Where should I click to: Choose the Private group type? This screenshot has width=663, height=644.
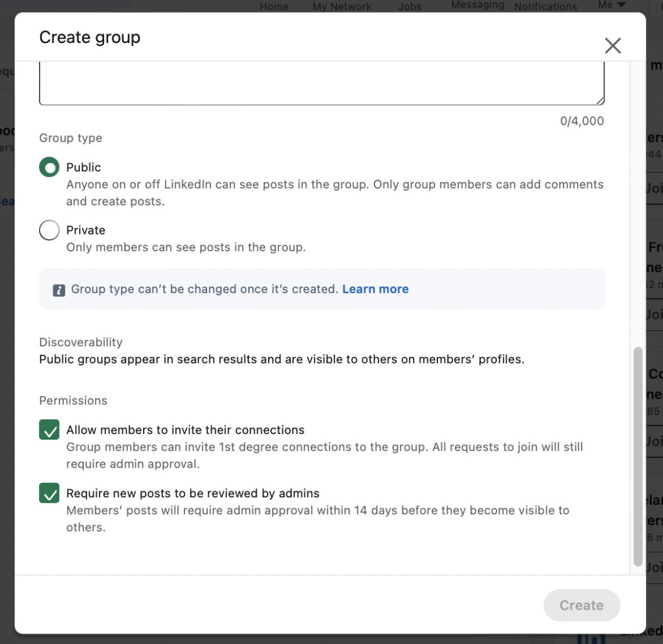pyautogui.click(x=49, y=230)
